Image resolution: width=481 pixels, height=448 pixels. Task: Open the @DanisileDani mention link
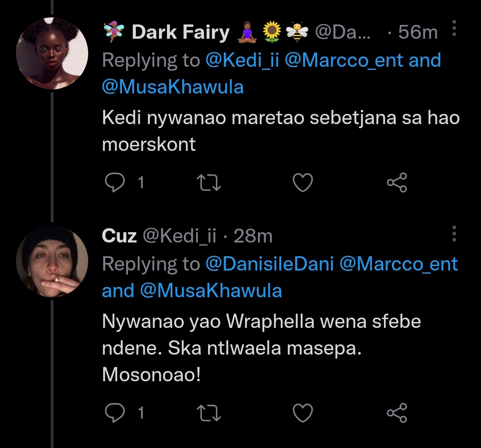tap(269, 264)
